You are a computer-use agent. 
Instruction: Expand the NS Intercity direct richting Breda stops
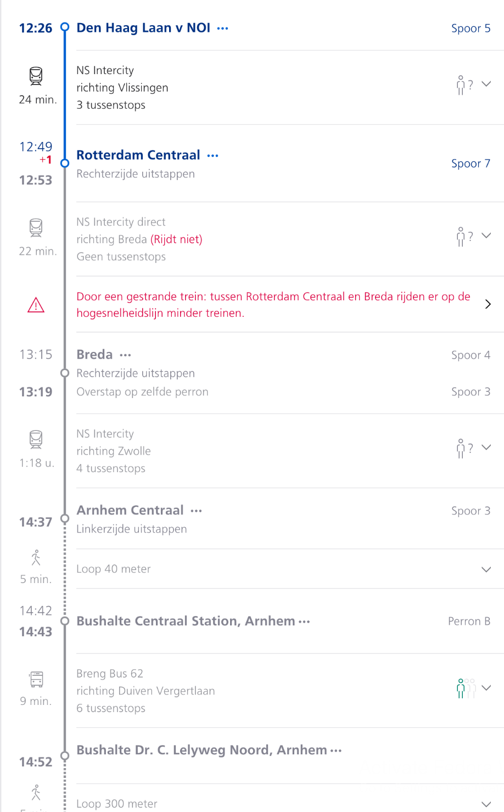tap(486, 236)
